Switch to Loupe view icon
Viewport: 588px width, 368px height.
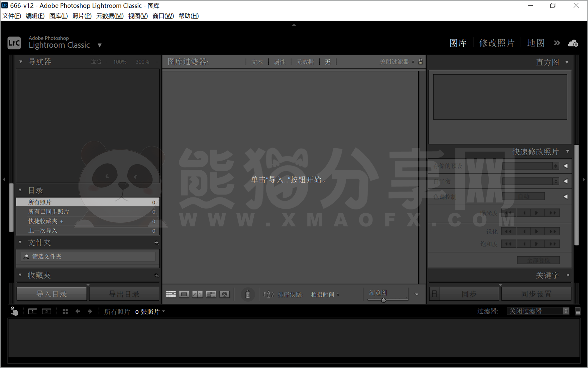tap(184, 294)
